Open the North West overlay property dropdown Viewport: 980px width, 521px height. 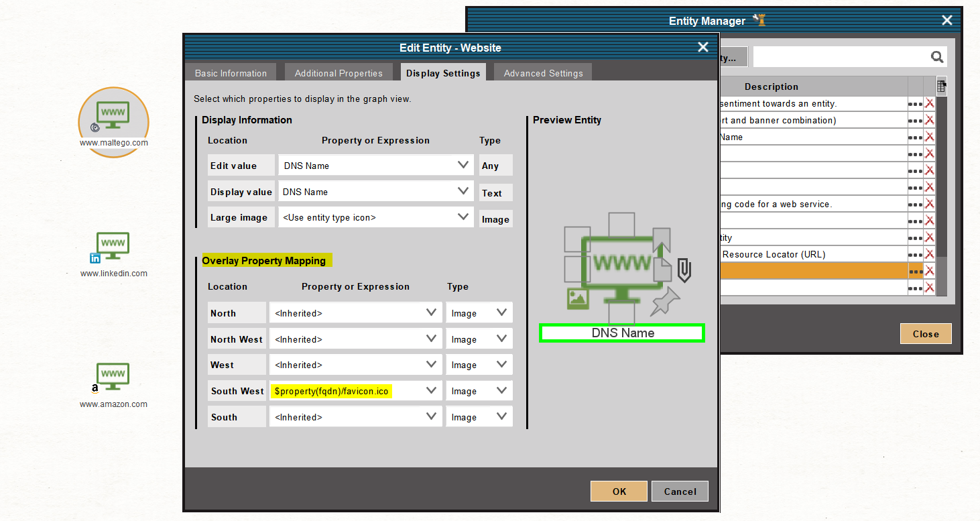tap(355, 339)
